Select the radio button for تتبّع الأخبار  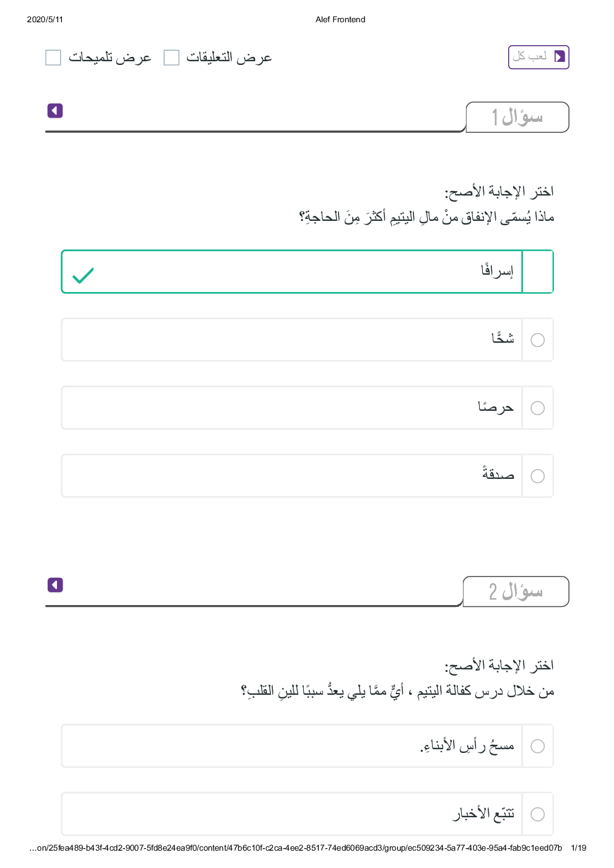tap(538, 814)
